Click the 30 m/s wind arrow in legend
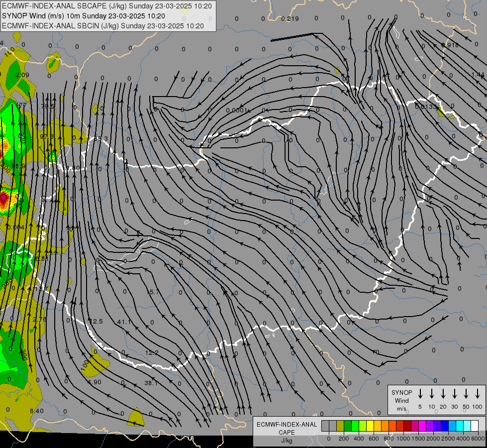The width and height of the screenshot is (487, 448). pyautogui.click(x=454, y=394)
